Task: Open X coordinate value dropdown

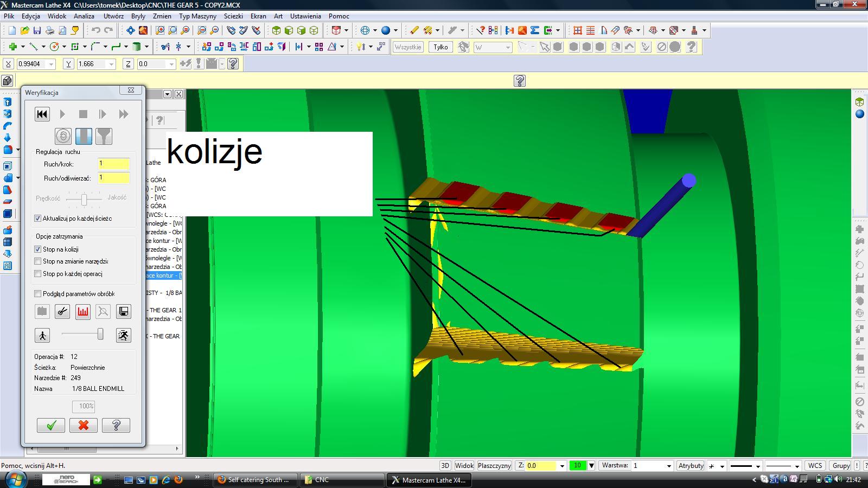Action: point(52,64)
